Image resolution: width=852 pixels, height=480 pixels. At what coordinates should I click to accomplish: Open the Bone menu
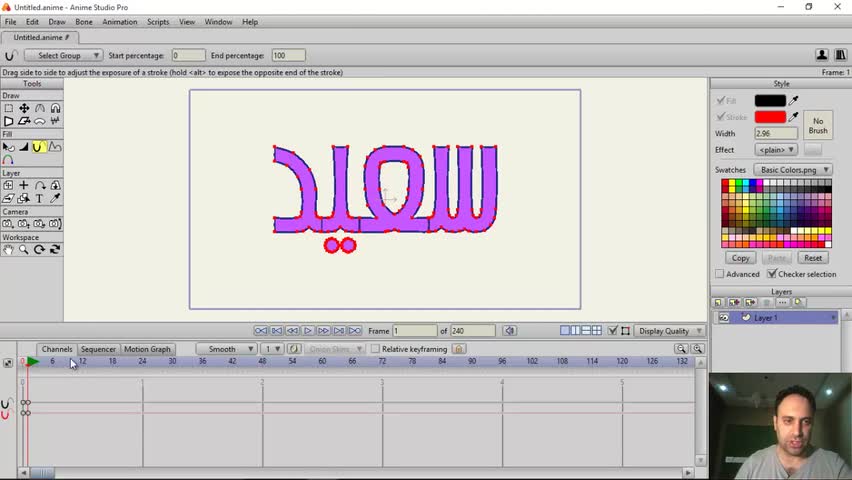coord(84,22)
